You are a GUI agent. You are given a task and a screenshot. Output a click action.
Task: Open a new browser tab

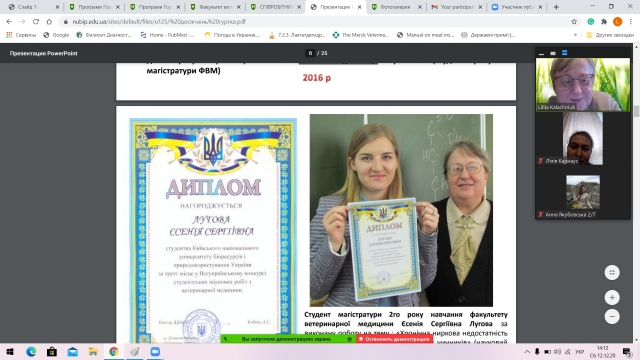(556, 7)
